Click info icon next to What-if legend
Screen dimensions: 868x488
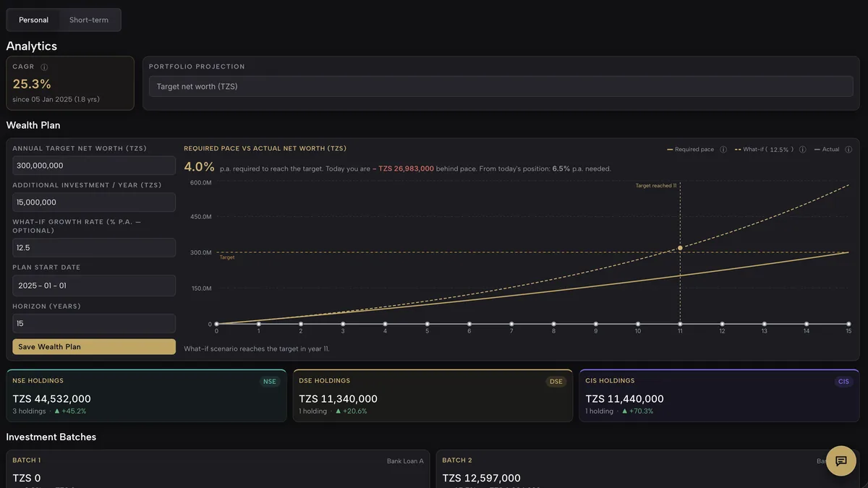(802, 150)
